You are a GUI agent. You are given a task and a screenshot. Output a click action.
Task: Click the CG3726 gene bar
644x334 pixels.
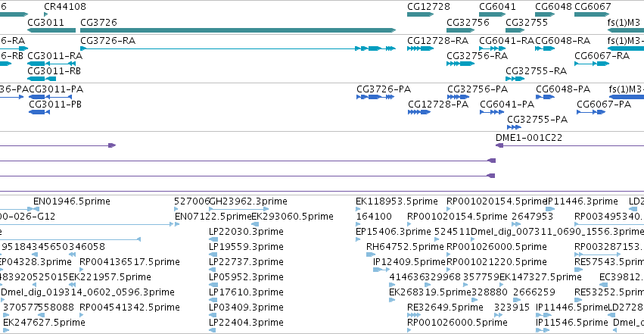pos(238,30)
